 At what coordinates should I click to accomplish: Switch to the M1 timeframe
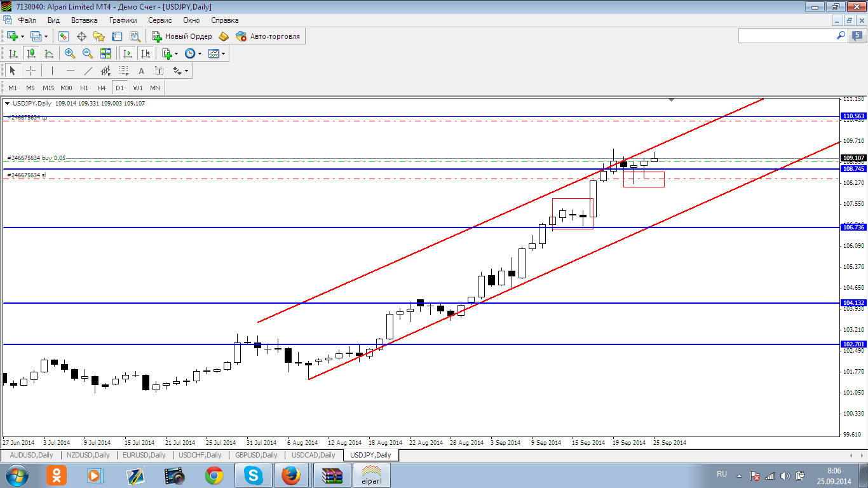click(x=13, y=88)
